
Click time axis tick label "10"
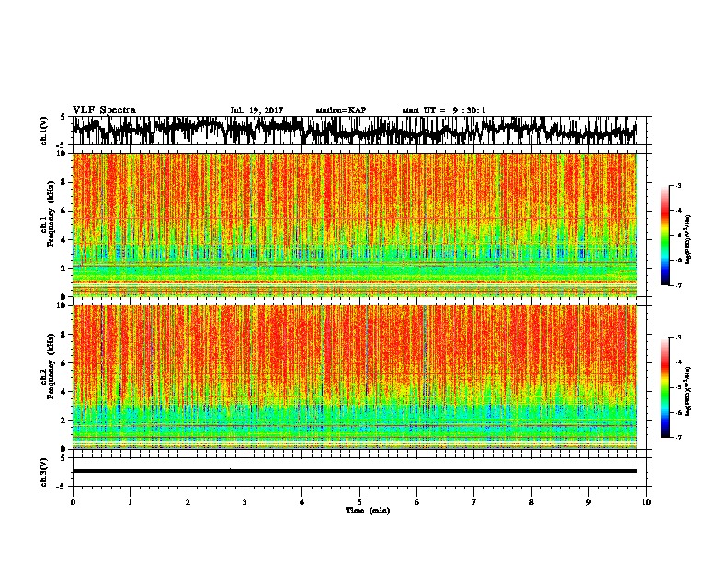[646, 502]
